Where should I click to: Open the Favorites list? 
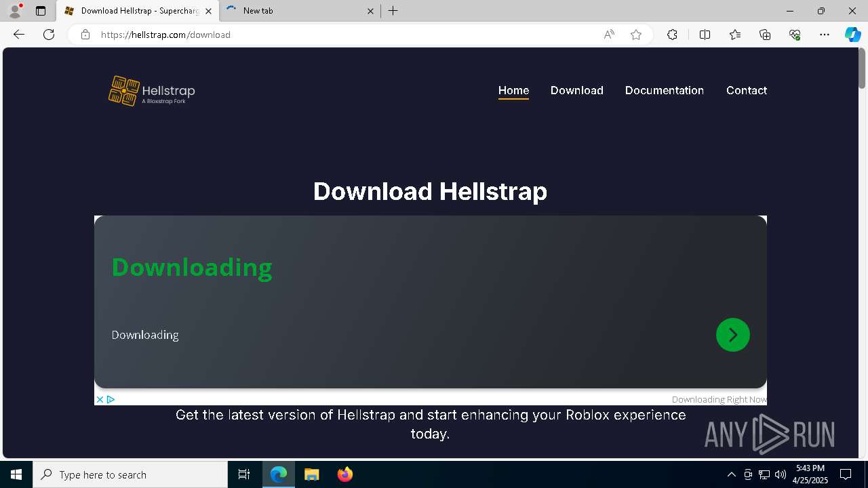click(x=735, y=35)
